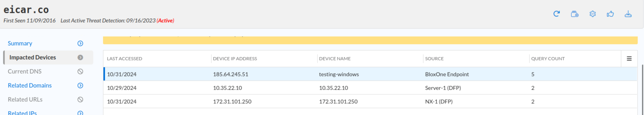
Task: Open the Summary section
Action: (x=20, y=43)
